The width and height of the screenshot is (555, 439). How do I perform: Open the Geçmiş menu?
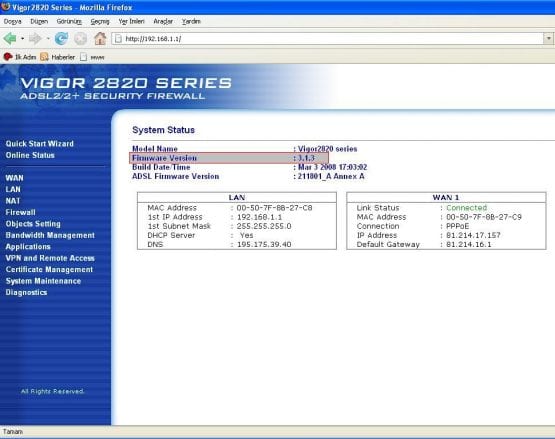tap(100, 22)
